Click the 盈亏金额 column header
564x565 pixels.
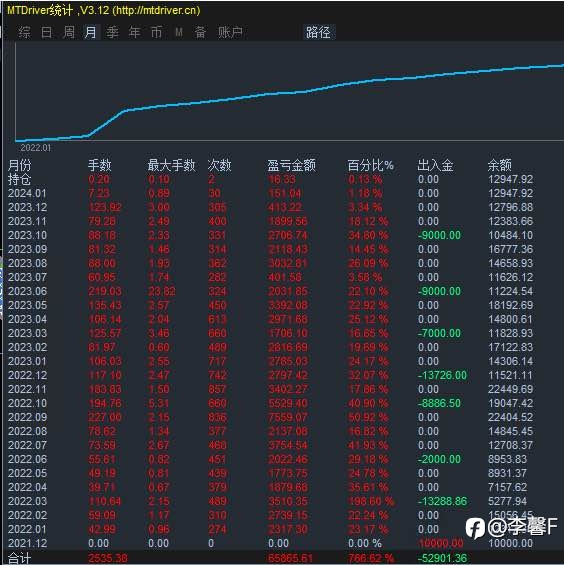coord(292,165)
